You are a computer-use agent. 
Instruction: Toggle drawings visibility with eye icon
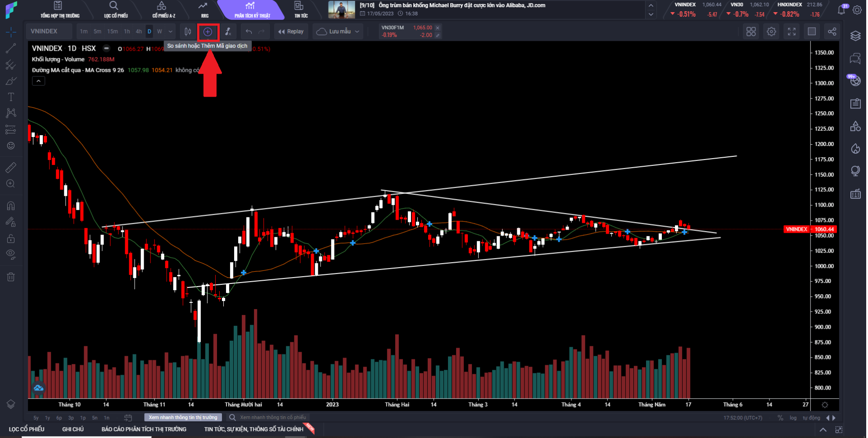pos(11,254)
